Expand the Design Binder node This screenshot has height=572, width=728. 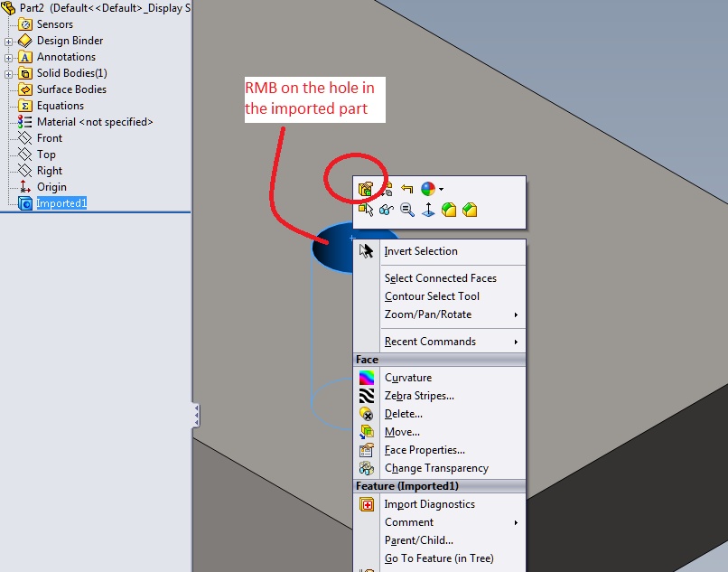coord(8,42)
